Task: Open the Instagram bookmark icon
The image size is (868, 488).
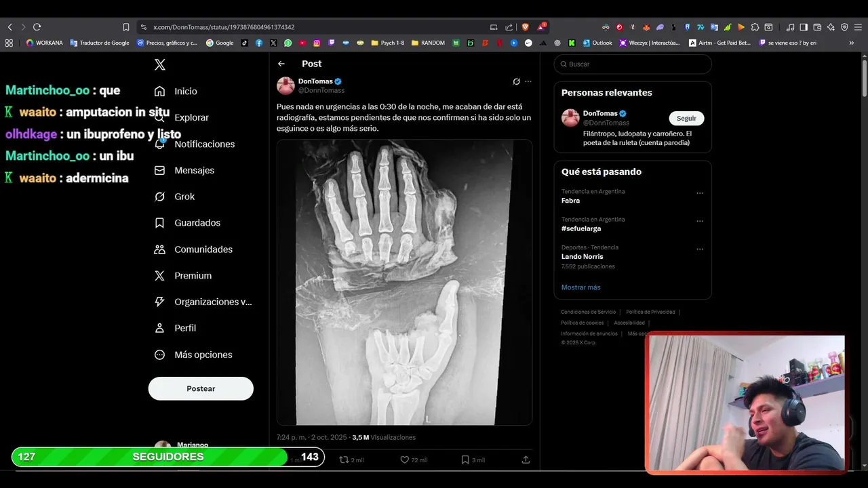Action: [317, 43]
